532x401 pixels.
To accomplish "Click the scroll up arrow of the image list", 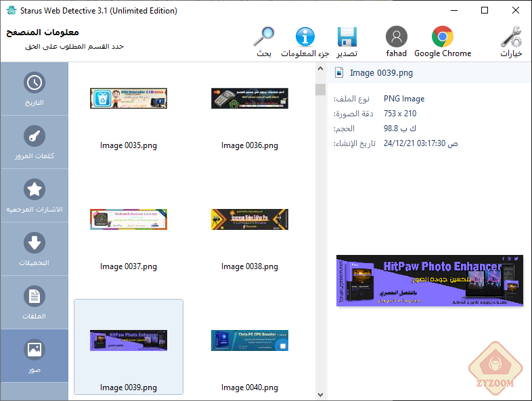I will (320, 68).
